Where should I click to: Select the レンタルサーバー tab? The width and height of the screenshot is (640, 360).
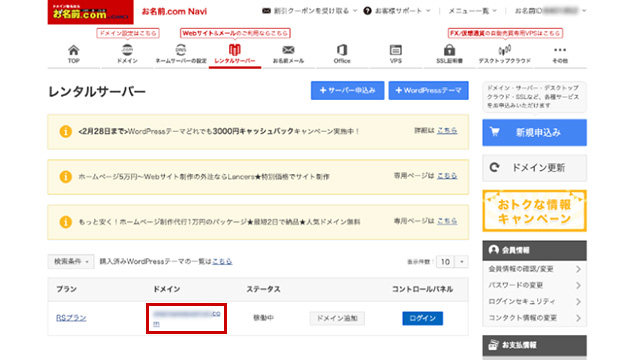(235, 54)
